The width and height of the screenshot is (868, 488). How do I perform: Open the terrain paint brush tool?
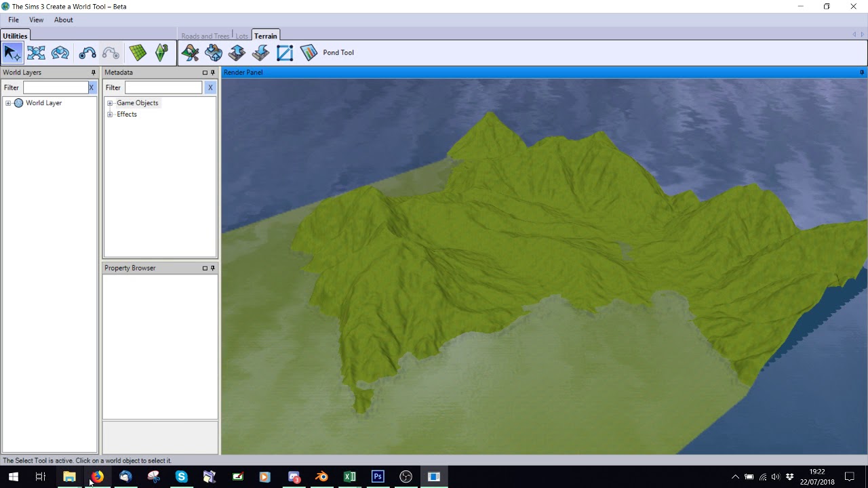click(190, 53)
